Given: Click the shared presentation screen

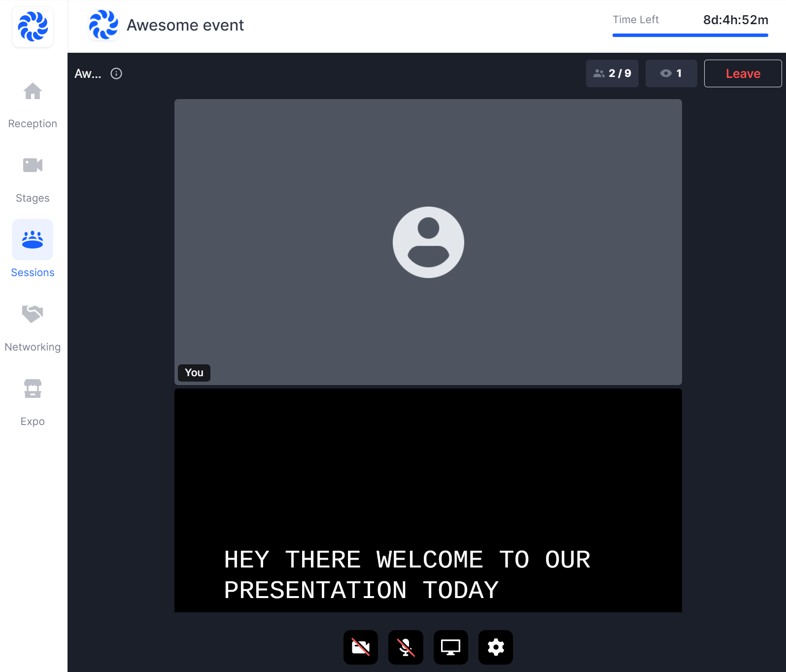Looking at the screenshot, I should [428, 500].
